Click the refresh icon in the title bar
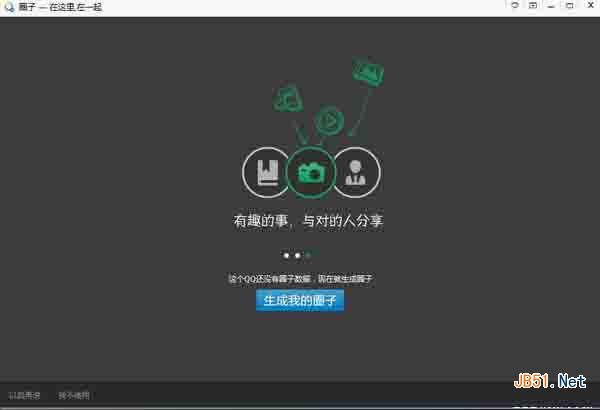Image resolution: width=600 pixels, height=410 pixels. coord(515,5)
